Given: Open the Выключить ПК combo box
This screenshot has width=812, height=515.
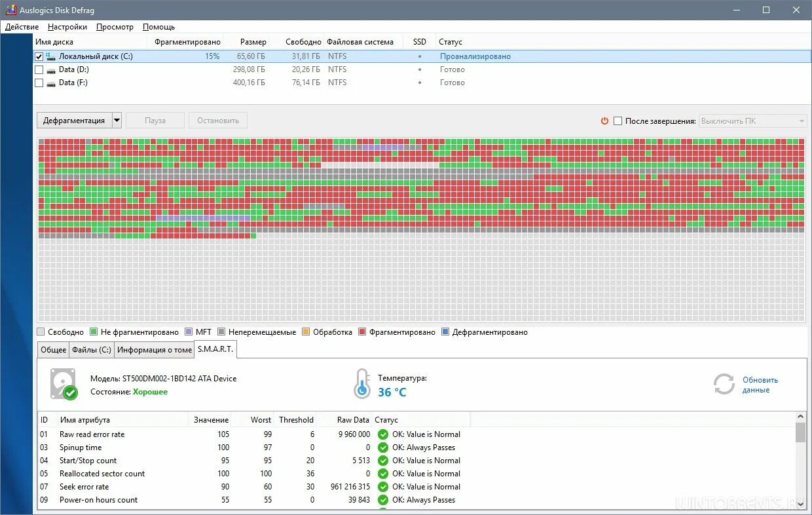Looking at the screenshot, I should [x=753, y=121].
